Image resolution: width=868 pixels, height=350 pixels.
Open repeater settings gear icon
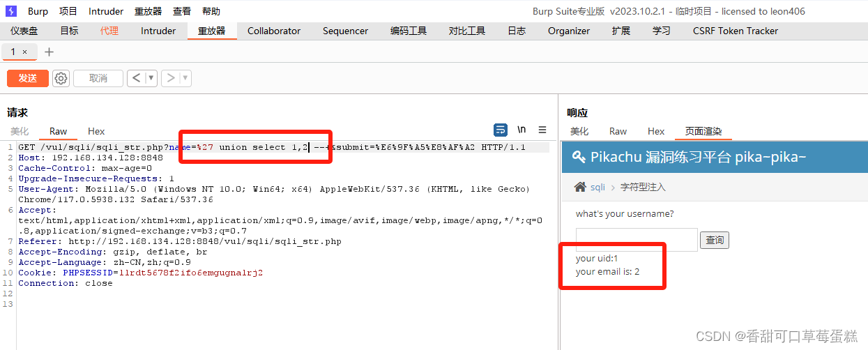[61, 78]
